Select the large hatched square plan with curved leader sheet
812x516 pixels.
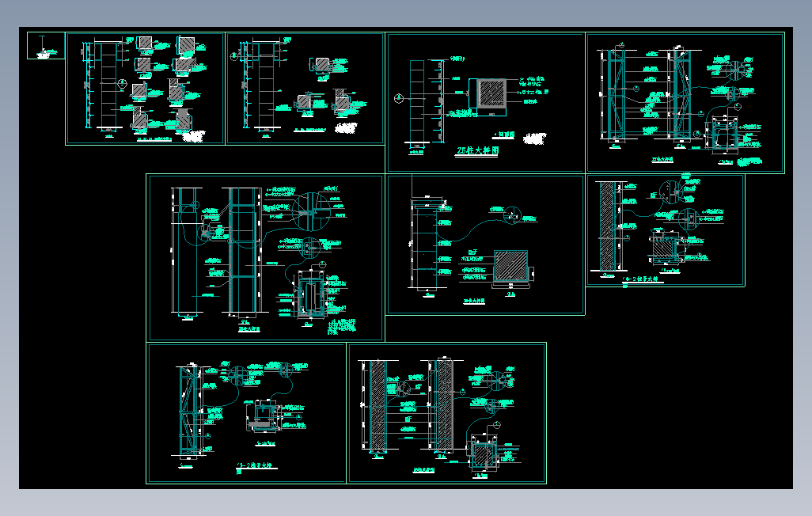pyautogui.click(x=486, y=245)
